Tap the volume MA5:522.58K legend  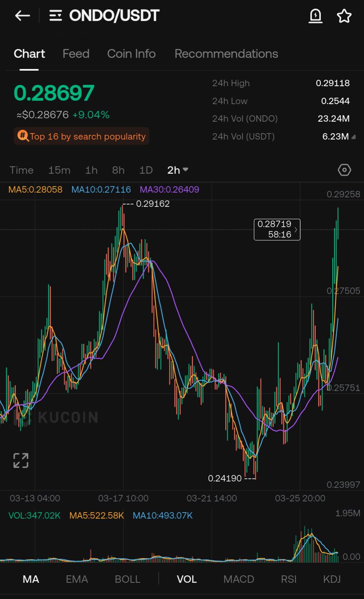(x=97, y=516)
